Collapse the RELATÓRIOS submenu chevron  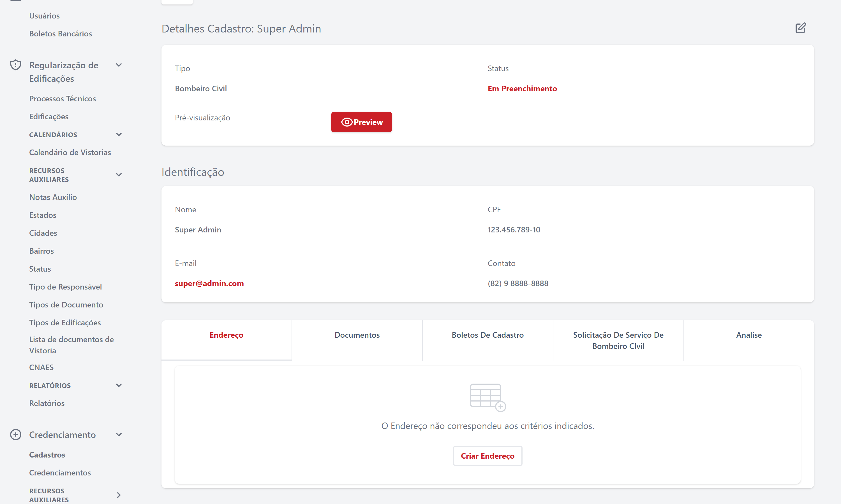[x=119, y=385]
